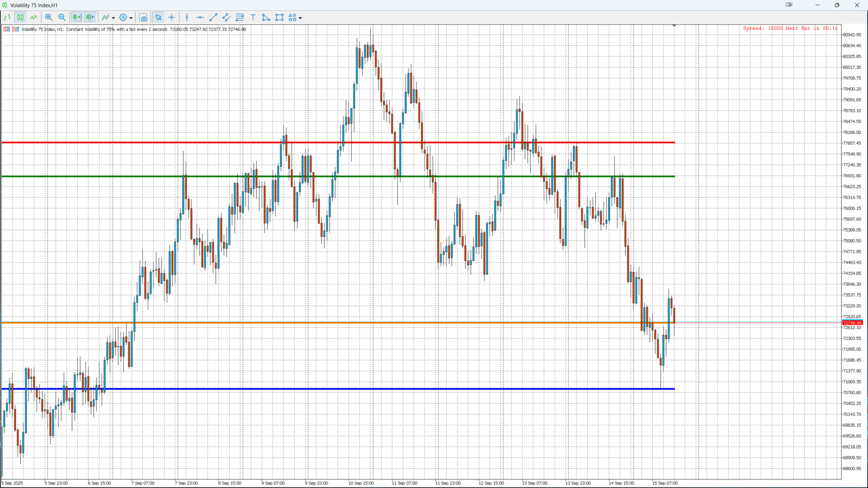Screen dimensions: 868x488
Task: Toggle chart shift from right border
Action: coord(90,18)
